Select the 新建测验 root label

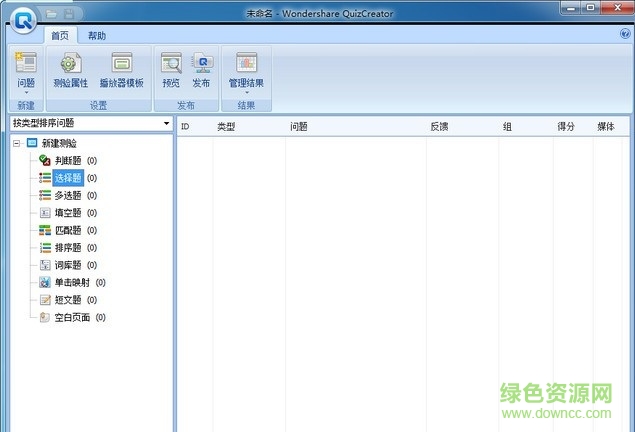pos(59,143)
